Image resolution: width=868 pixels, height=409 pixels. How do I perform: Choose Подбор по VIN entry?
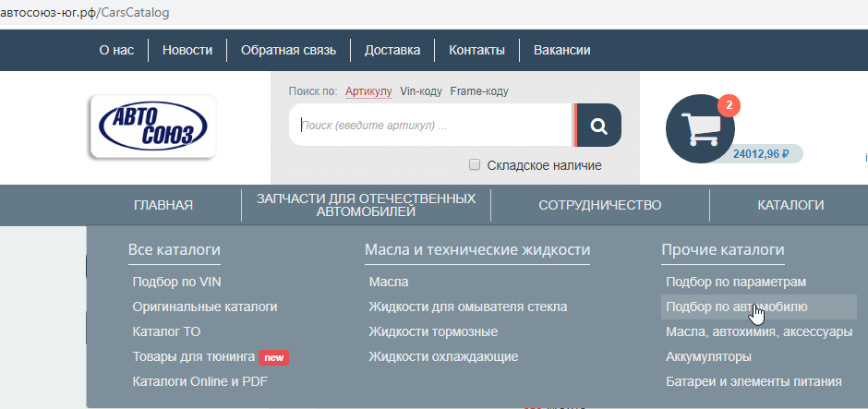(x=176, y=282)
